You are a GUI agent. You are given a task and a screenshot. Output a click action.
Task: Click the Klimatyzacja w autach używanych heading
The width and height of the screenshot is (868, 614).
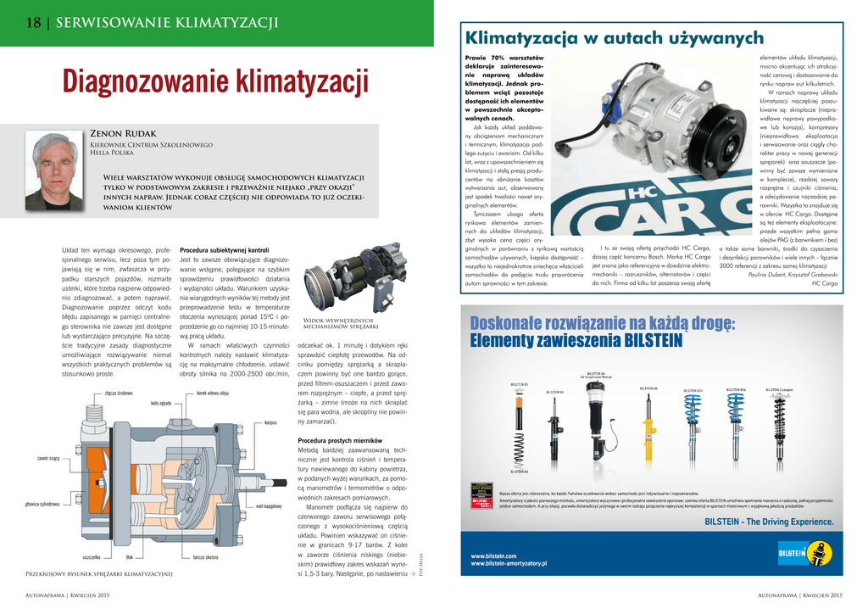(x=615, y=38)
